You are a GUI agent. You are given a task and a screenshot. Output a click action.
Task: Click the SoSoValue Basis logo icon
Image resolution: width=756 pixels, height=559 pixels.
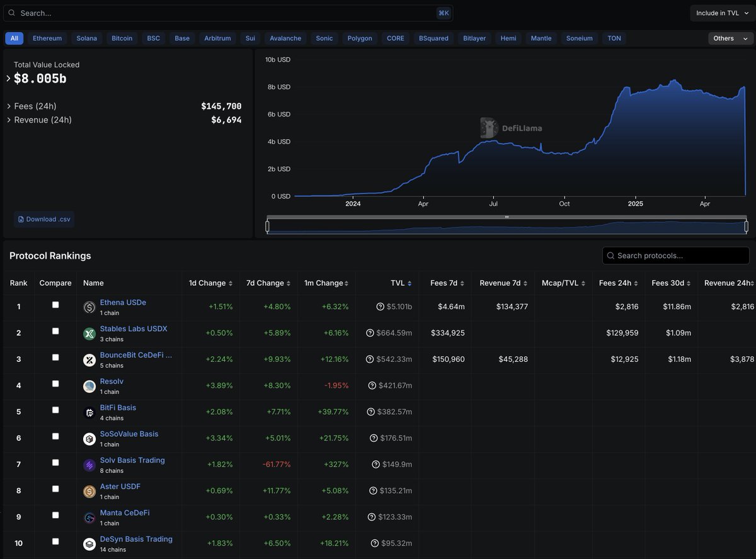click(89, 439)
